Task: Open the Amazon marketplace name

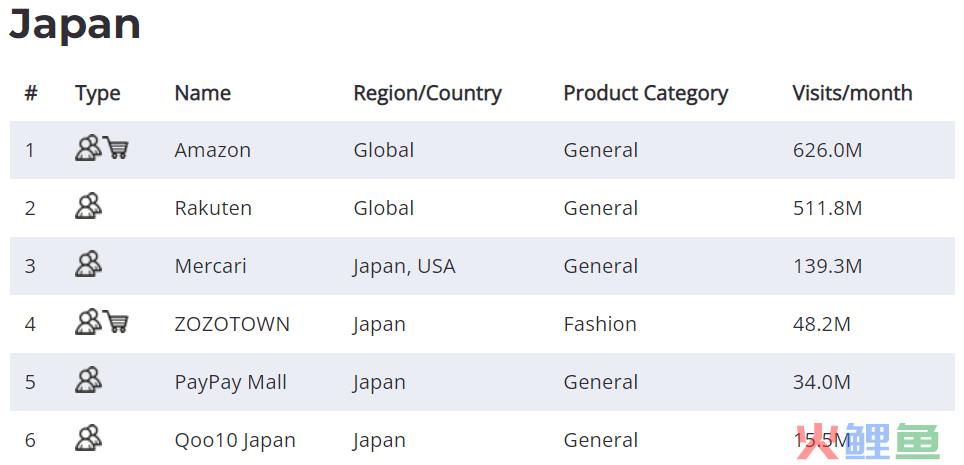Action: click(x=213, y=150)
